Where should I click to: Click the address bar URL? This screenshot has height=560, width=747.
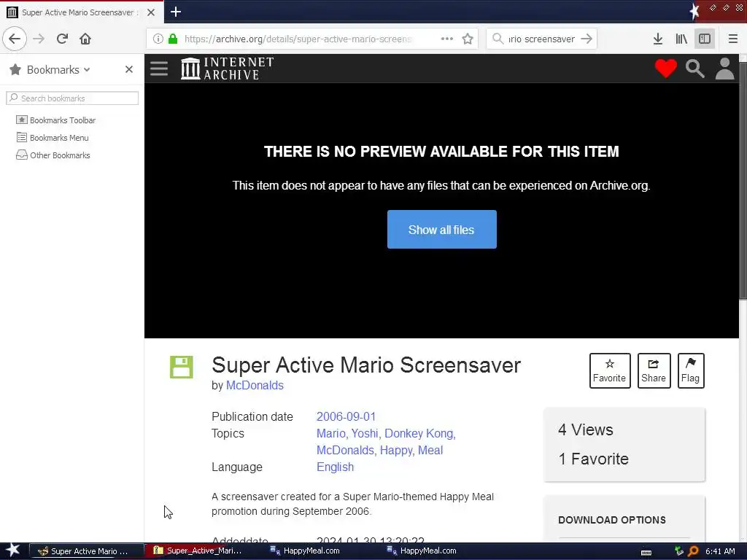(298, 39)
